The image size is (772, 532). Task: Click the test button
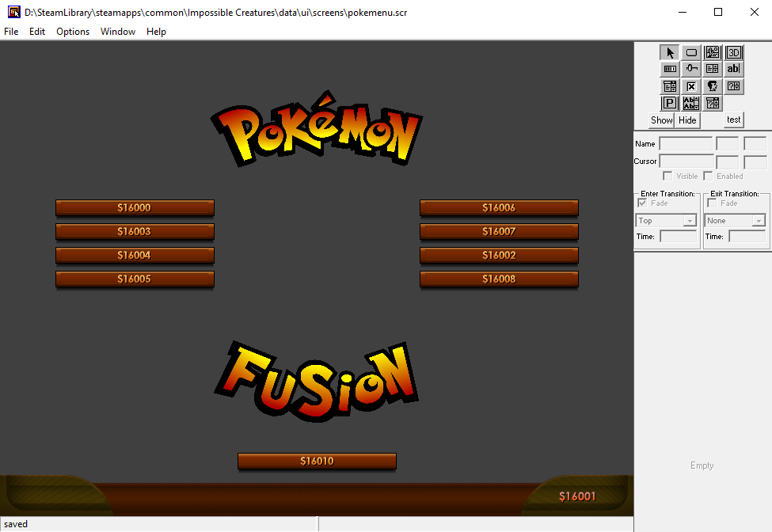click(733, 120)
